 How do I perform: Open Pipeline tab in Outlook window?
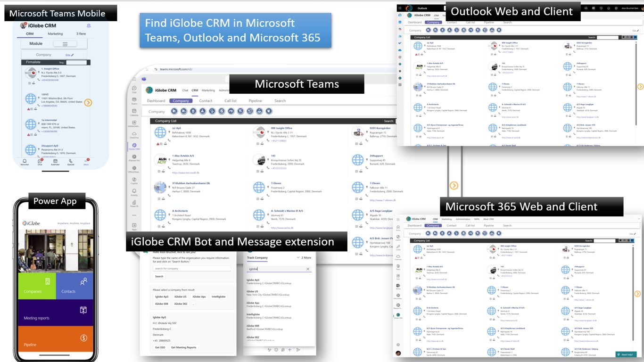(489, 22)
